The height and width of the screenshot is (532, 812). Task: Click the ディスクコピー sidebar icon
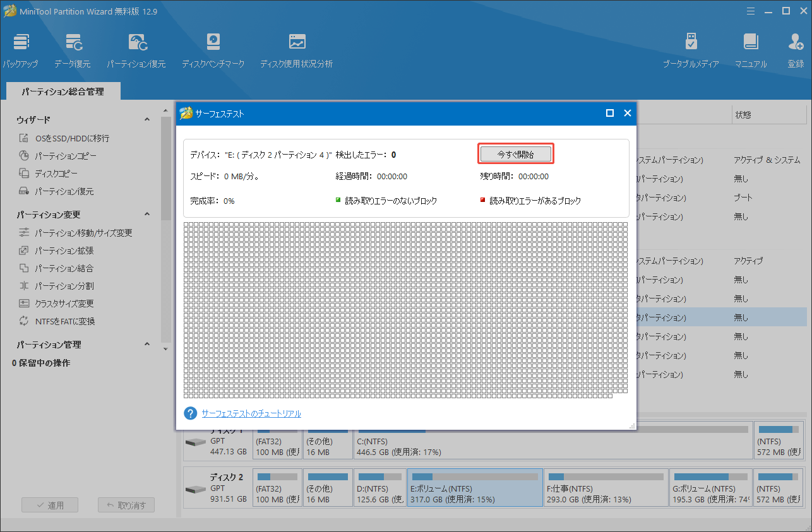click(24, 174)
